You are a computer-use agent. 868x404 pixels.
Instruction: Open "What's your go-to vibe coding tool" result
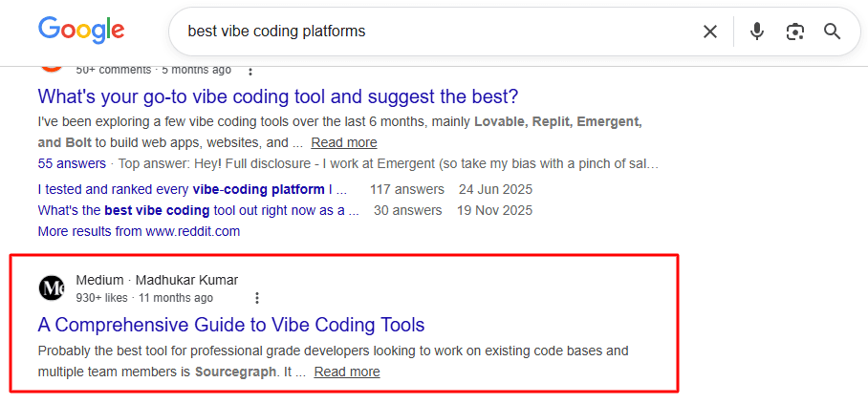(x=278, y=96)
